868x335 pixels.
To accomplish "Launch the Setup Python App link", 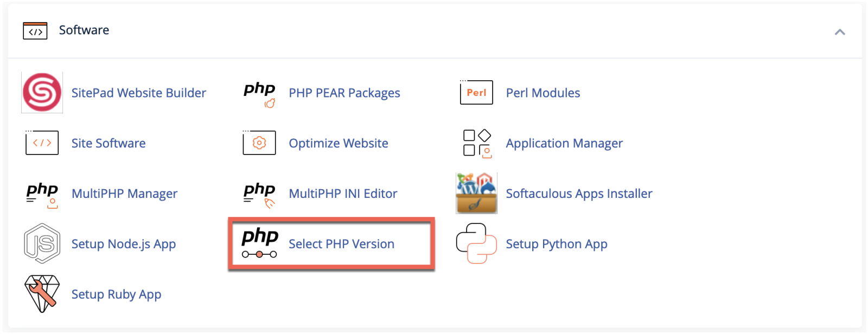I will 557,244.
